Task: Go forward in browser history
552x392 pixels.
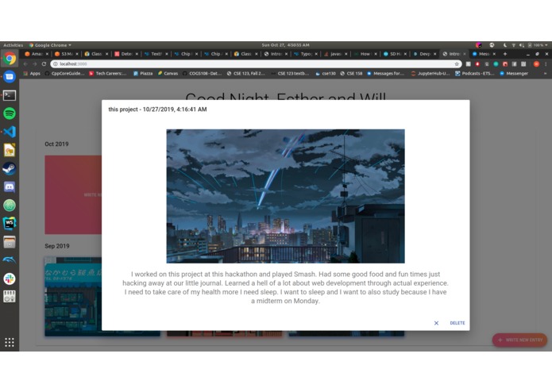Action: 34,64
